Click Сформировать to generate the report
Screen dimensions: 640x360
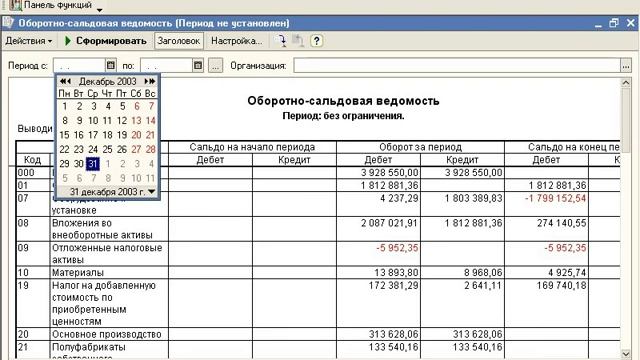pyautogui.click(x=106, y=41)
